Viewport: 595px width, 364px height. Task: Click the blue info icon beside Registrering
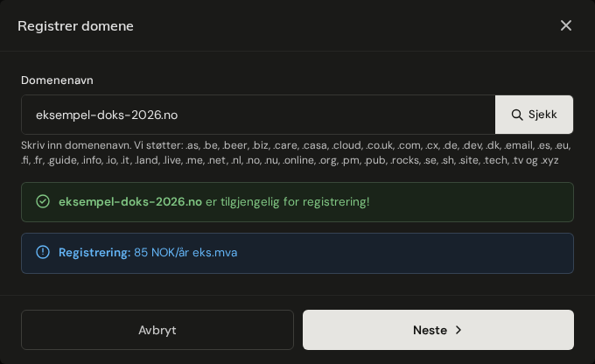[43, 252]
